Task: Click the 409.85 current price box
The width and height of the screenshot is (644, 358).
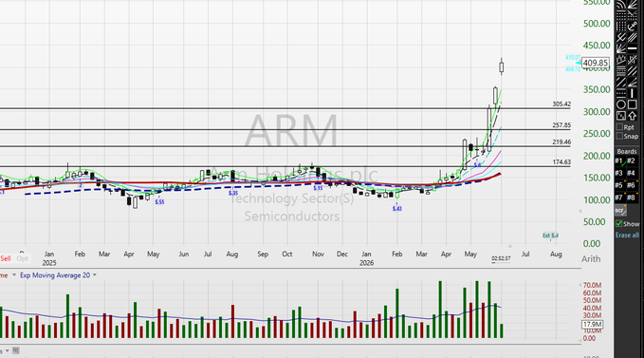Action: coord(596,63)
